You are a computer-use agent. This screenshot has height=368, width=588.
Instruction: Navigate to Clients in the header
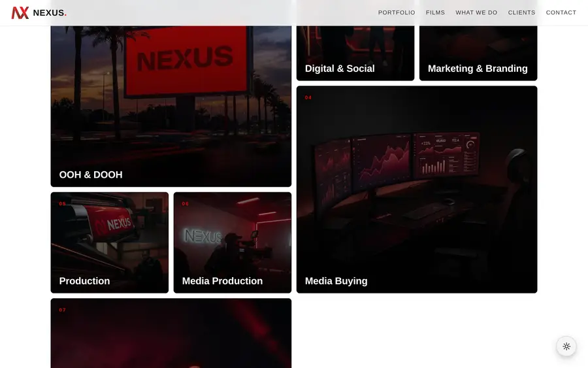[x=521, y=12]
